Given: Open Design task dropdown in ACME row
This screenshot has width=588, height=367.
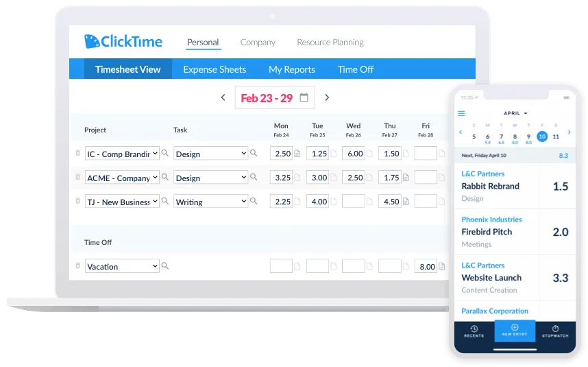Looking at the screenshot, I should click(210, 178).
